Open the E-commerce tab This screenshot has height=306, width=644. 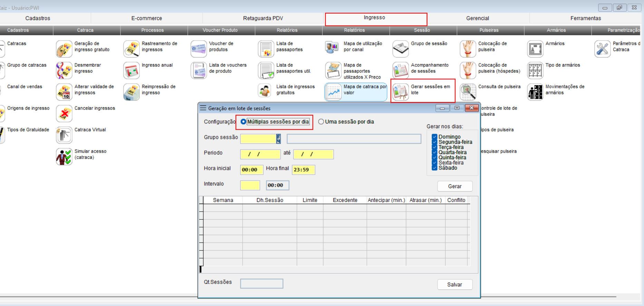[146, 18]
